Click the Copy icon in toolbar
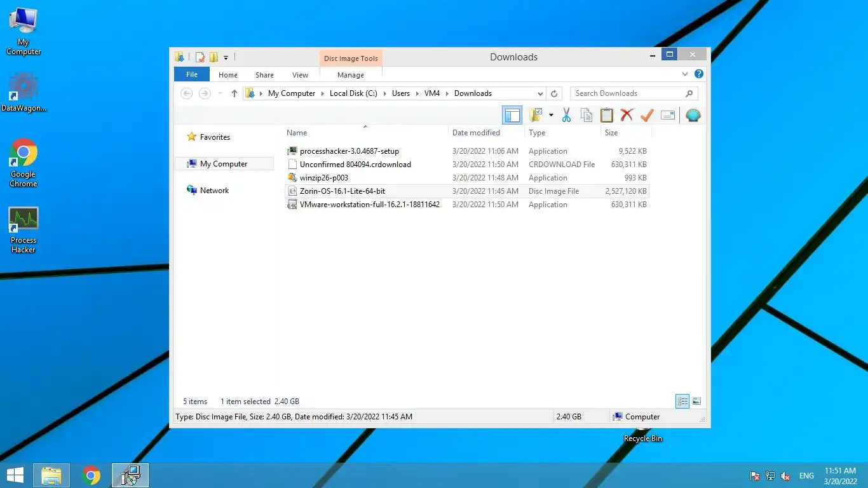 [x=587, y=115]
